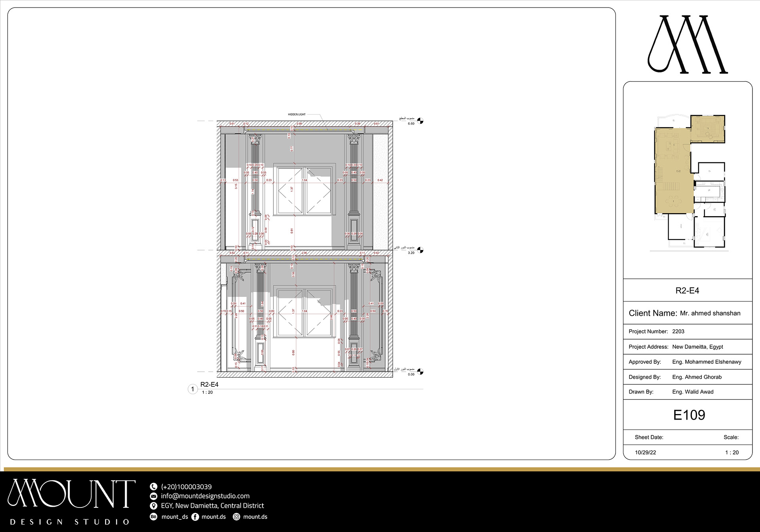Click the DESIGN STUDIO footer text
The width and height of the screenshot is (760, 532).
[70, 522]
